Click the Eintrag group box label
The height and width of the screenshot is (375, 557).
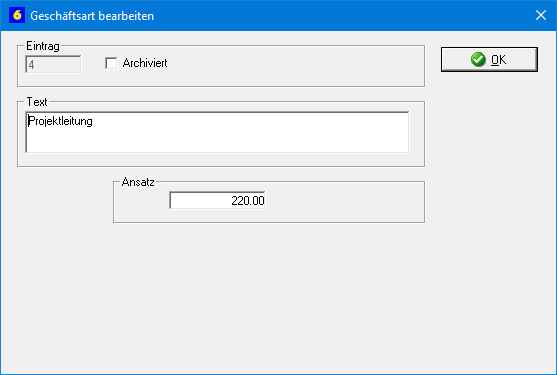click(x=43, y=46)
